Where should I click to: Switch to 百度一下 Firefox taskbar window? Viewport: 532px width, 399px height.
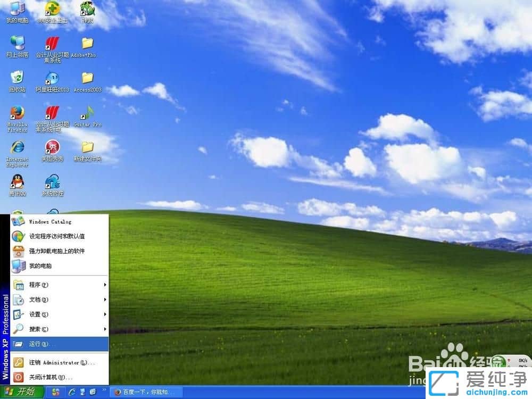(x=146, y=392)
